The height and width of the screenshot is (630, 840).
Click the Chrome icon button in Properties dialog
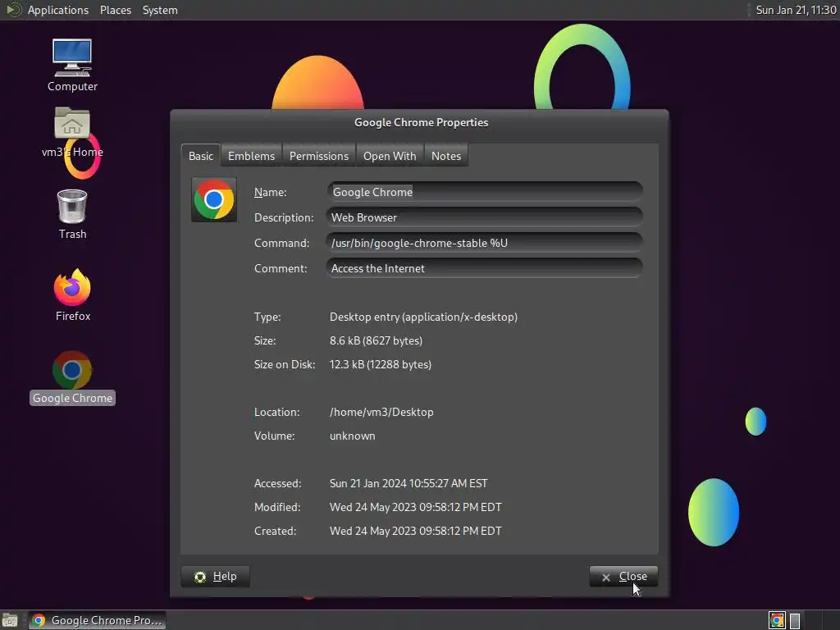point(214,200)
